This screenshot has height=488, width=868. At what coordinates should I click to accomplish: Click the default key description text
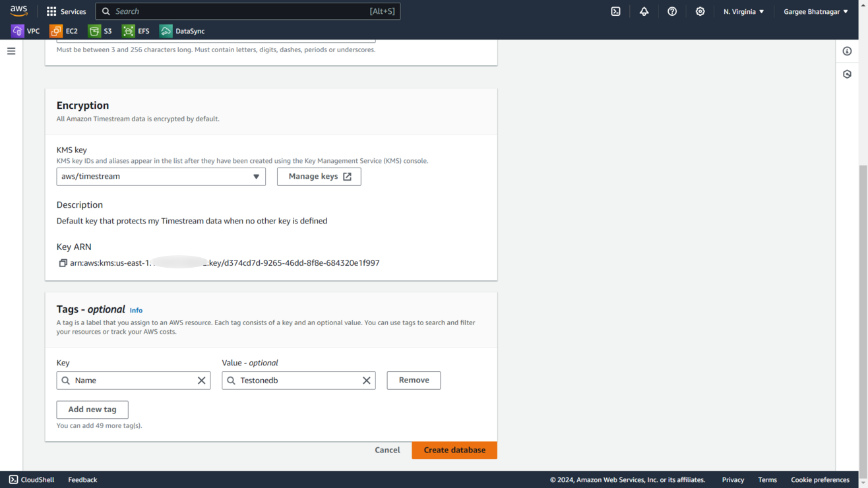192,221
